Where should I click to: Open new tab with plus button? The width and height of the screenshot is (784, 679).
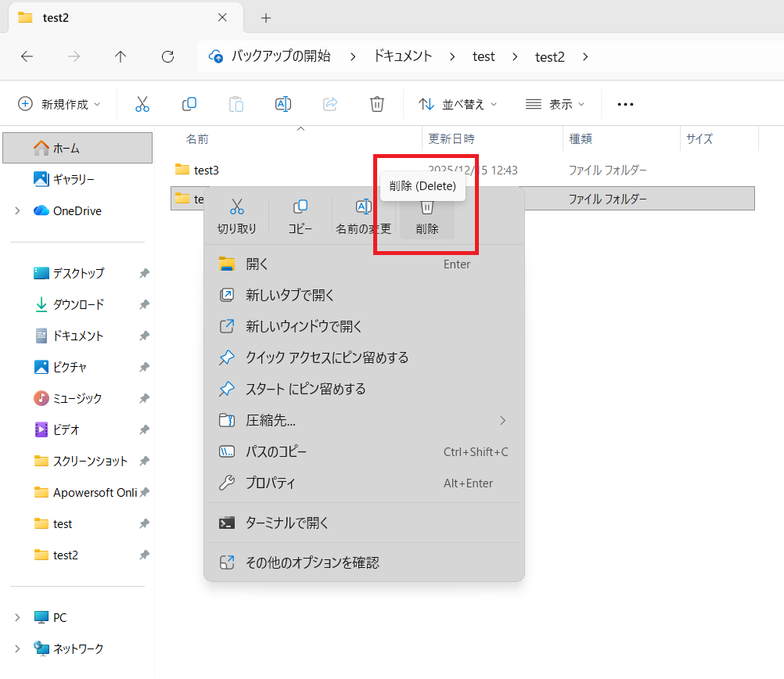point(266,18)
